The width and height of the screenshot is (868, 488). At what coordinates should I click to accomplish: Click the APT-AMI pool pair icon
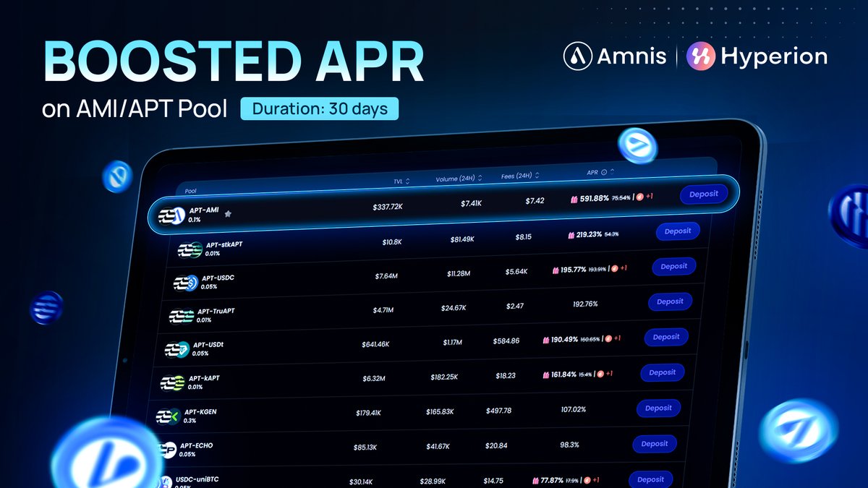point(171,215)
